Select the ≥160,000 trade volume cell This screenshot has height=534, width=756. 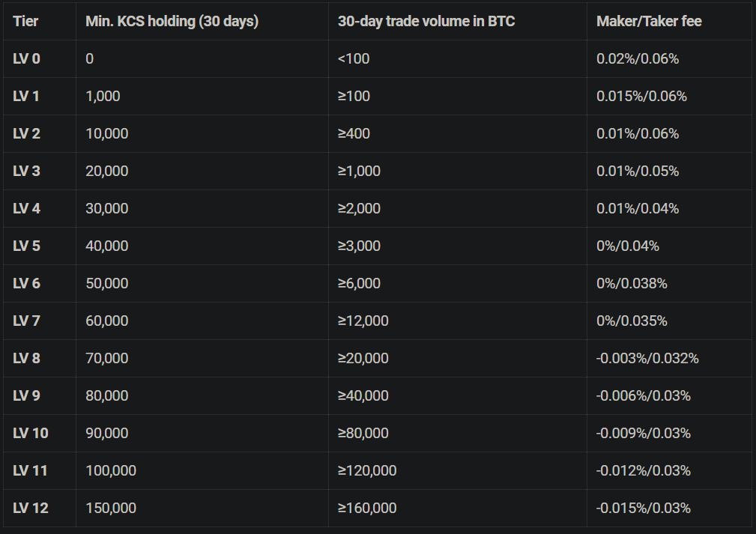[x=367, y=508]
